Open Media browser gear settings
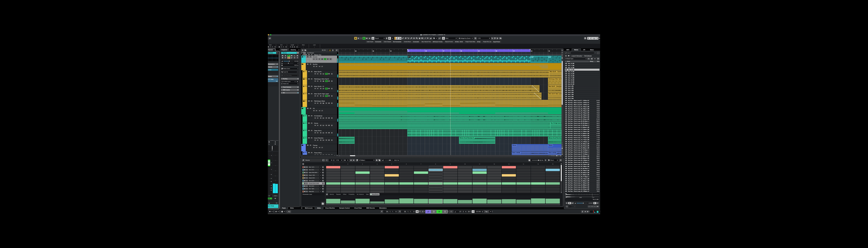868x248 pixels. 595,59
